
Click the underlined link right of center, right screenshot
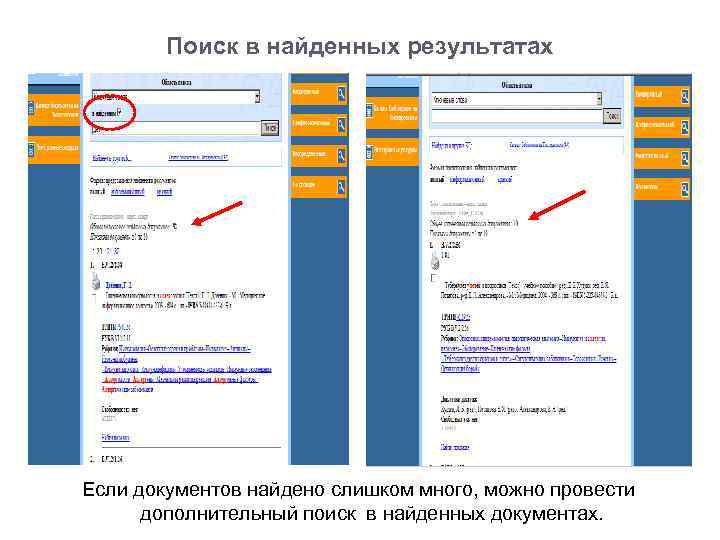[x=539, y=146]
